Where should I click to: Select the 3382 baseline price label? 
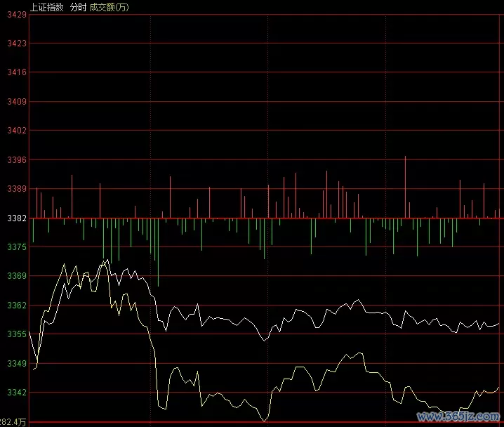coord(13,218)
